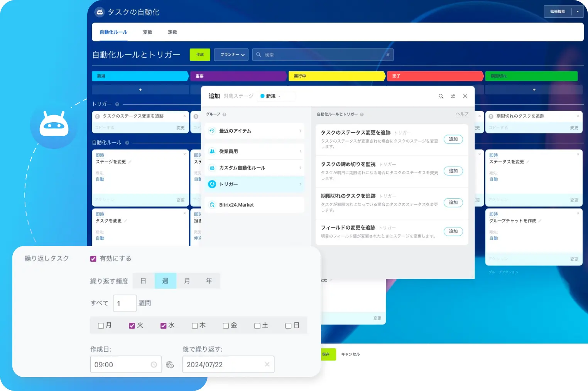Viewport: 588px width, 391px height.
Task: Check the 木 weekday checkbox
Action: click(195, 326)
